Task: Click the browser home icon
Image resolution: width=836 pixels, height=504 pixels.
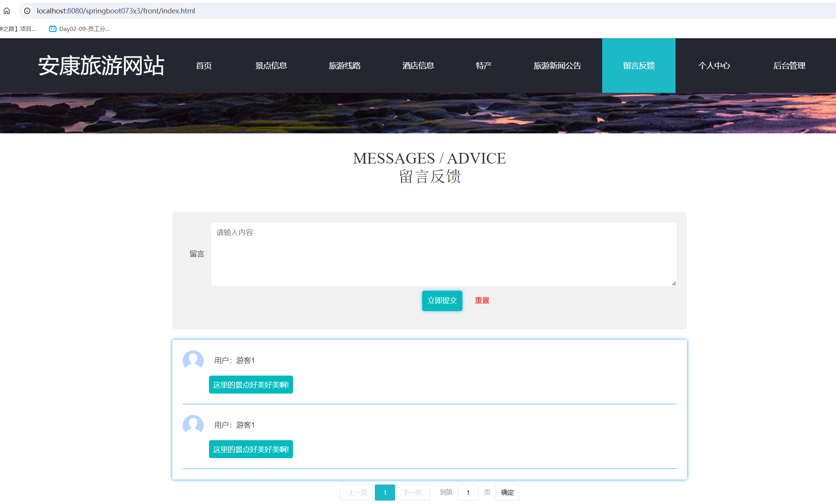Action: point(7,11)
